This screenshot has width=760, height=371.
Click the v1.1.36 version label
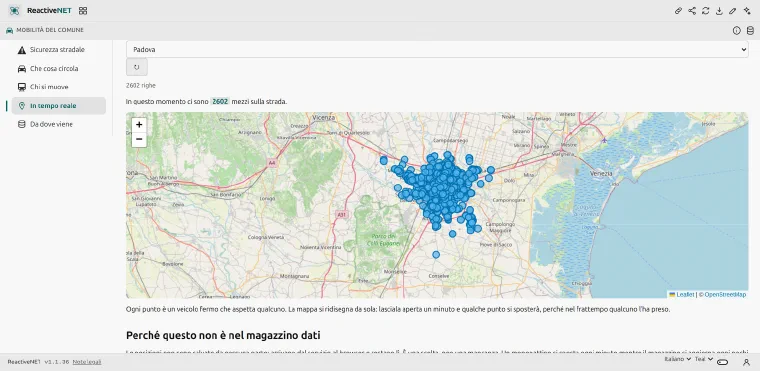coord(56,362)
